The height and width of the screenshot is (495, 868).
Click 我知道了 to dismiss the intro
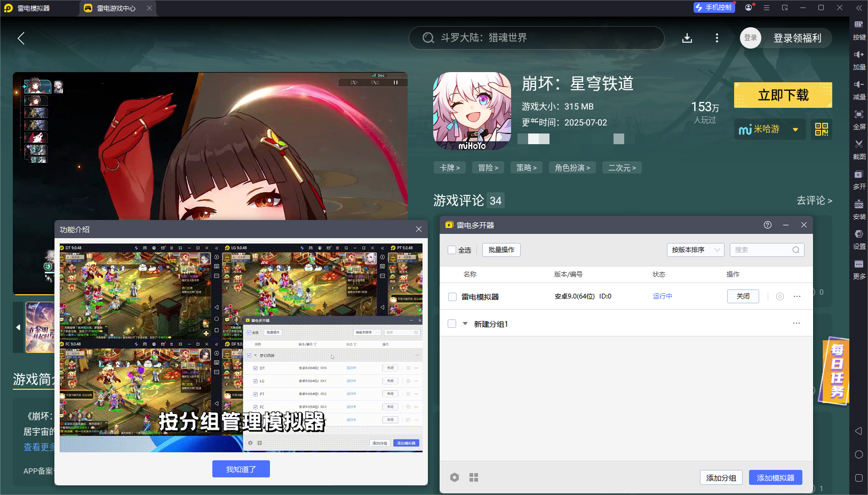click(241, 469)
